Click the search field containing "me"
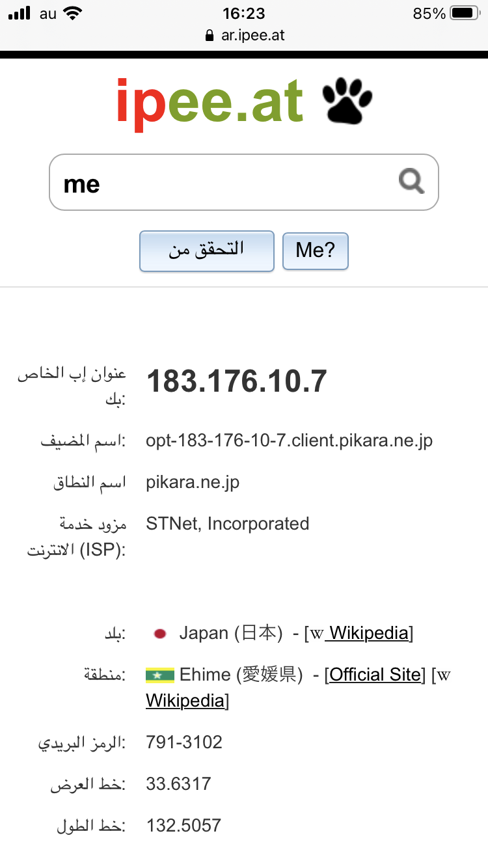Viewport: 488px width, 868px height. click(x=221, y=183)
